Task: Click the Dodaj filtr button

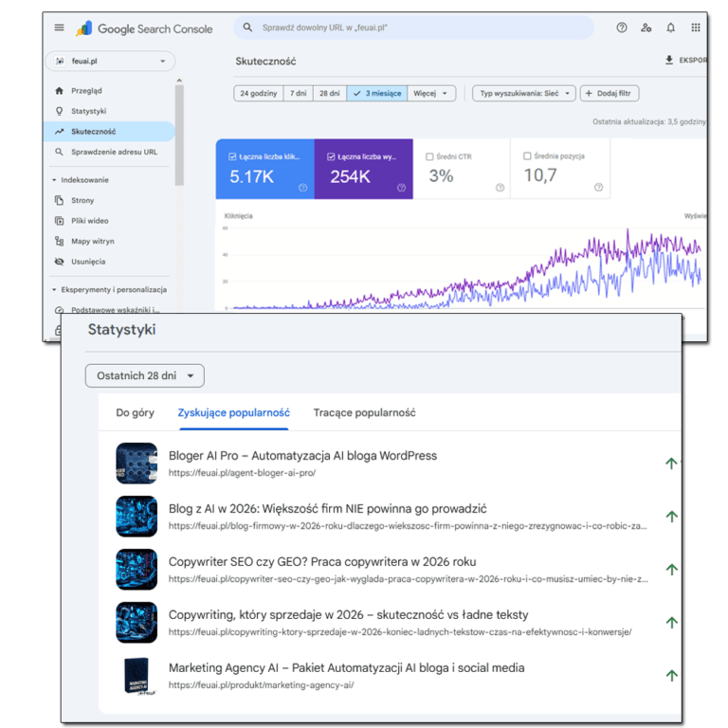Action: pos(610,93)
